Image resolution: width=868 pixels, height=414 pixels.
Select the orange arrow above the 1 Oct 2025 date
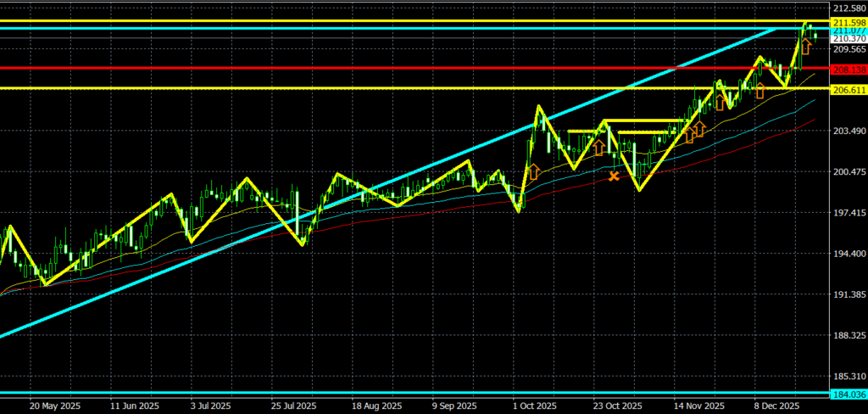[x=534, y=171]
